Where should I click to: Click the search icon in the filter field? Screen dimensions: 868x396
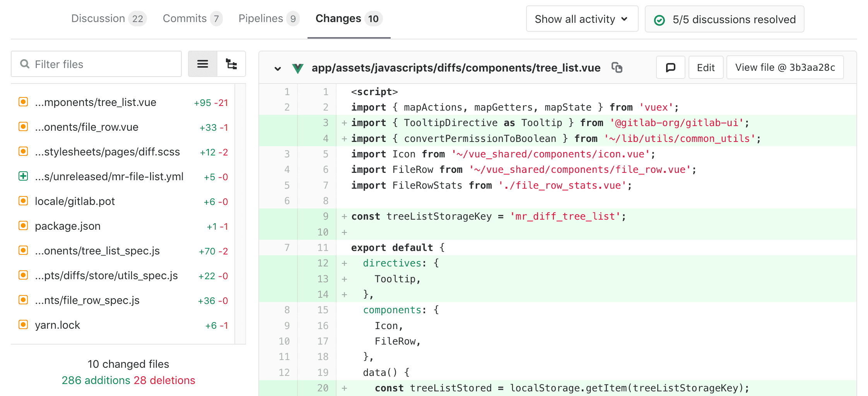(25, 64)
